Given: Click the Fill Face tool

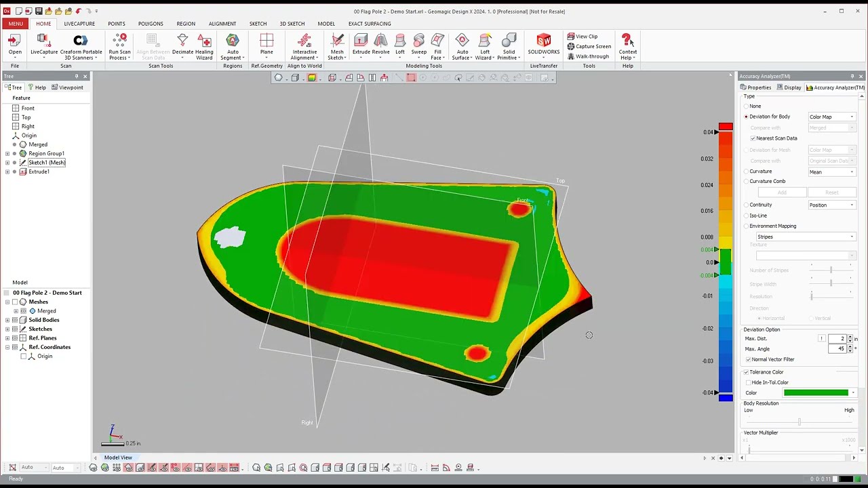Looking at the screenshot, I should (x=437, y=46).
